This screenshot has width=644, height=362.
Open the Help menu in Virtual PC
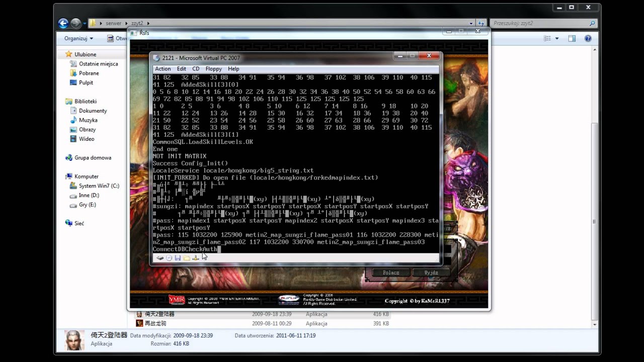[233, 69]
